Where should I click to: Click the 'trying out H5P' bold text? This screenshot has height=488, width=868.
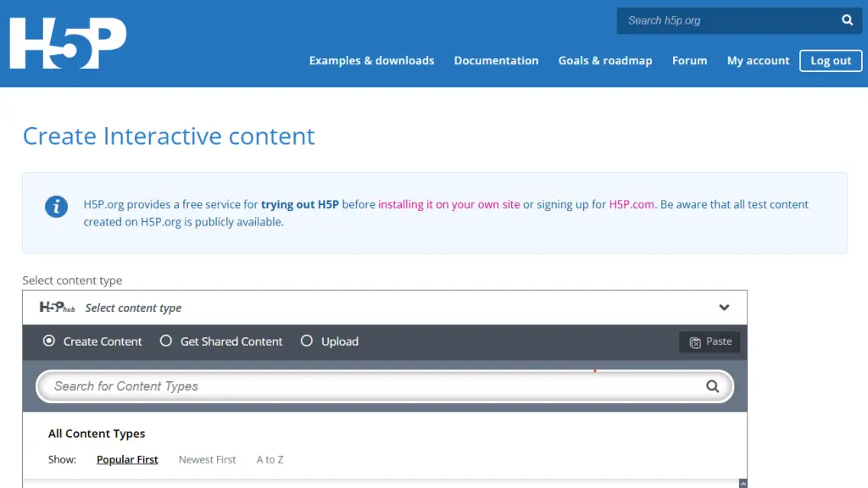pyautogui.click(x=300, y=204)
